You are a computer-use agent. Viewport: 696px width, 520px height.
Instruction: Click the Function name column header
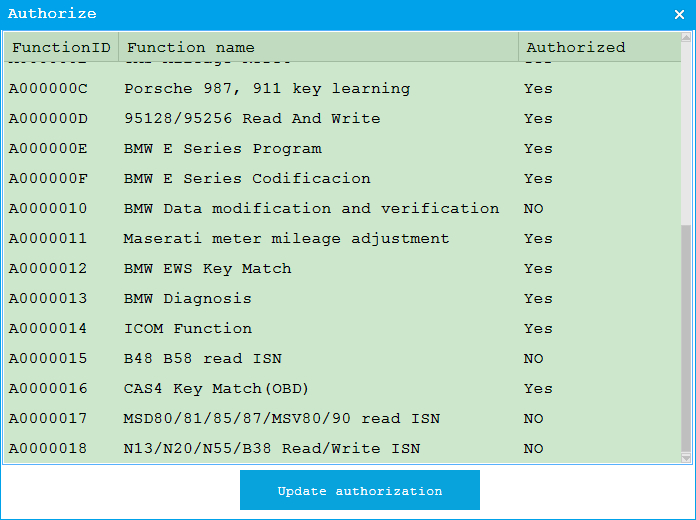click(x=318, y=47)
